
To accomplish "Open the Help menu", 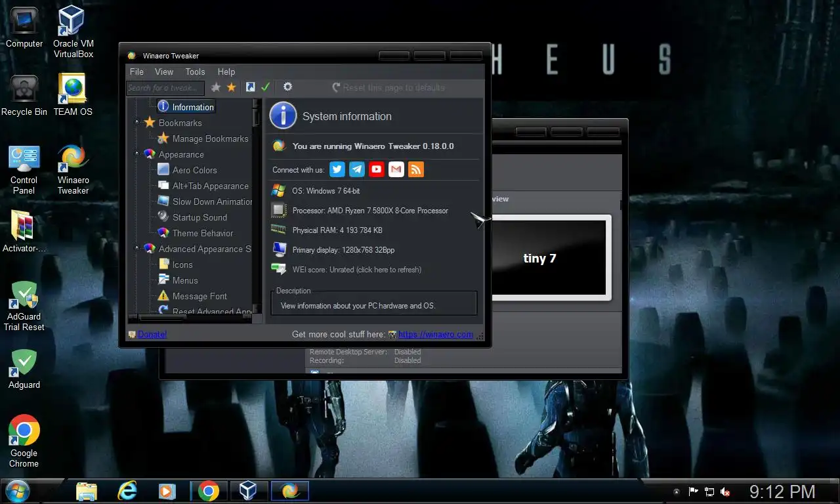I will pos(226,72).
